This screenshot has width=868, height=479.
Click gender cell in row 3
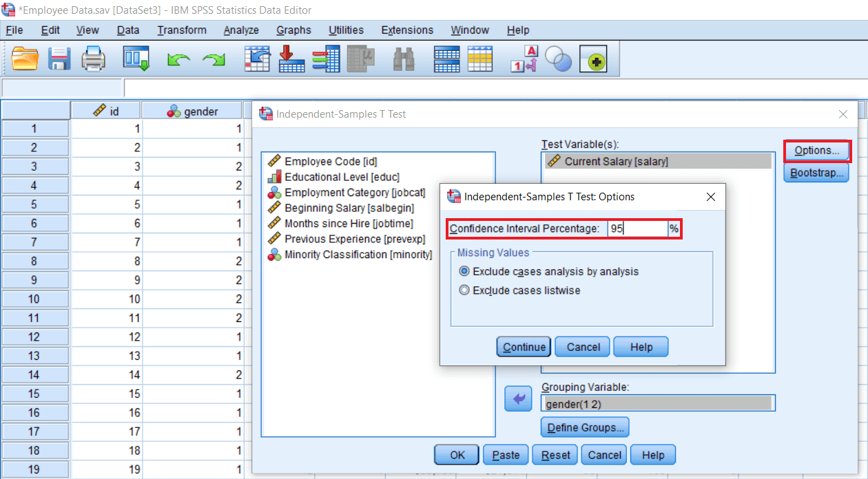[x=192, y=167]
